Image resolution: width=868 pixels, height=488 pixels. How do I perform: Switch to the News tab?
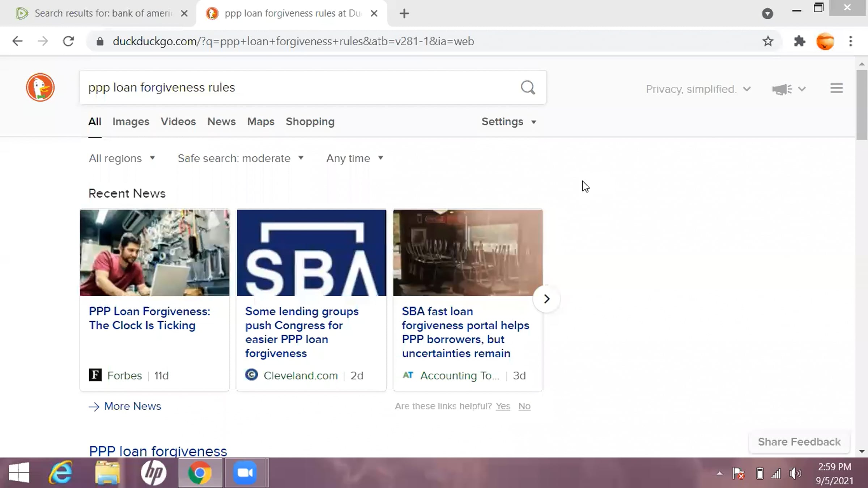click(221, 122)
